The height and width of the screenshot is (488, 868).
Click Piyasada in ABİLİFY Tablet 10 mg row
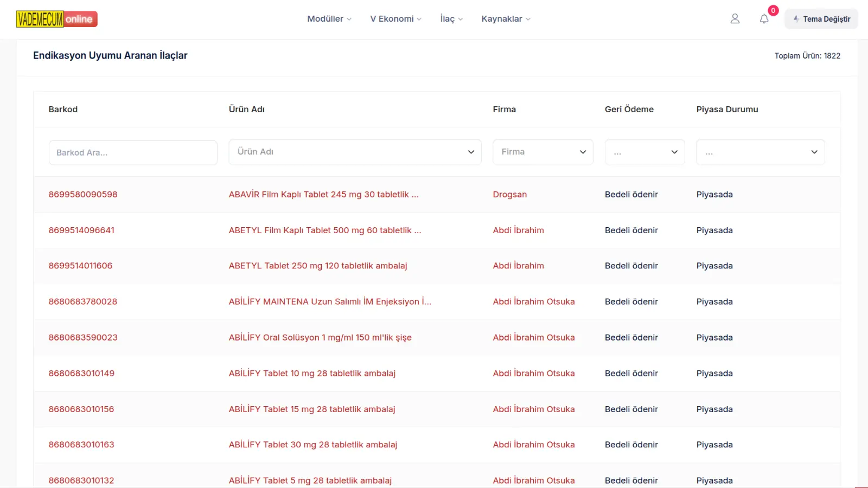(x=714, y=373)
